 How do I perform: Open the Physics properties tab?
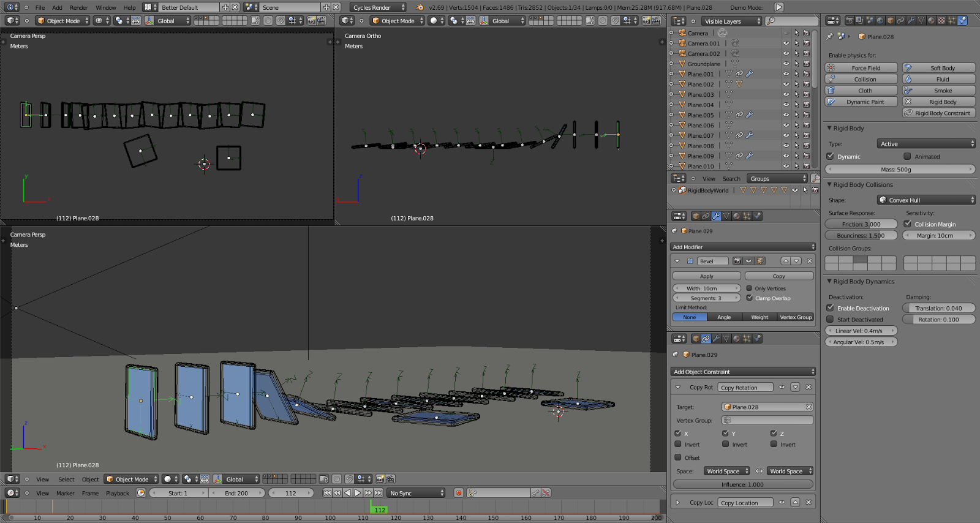click(962, 20)
